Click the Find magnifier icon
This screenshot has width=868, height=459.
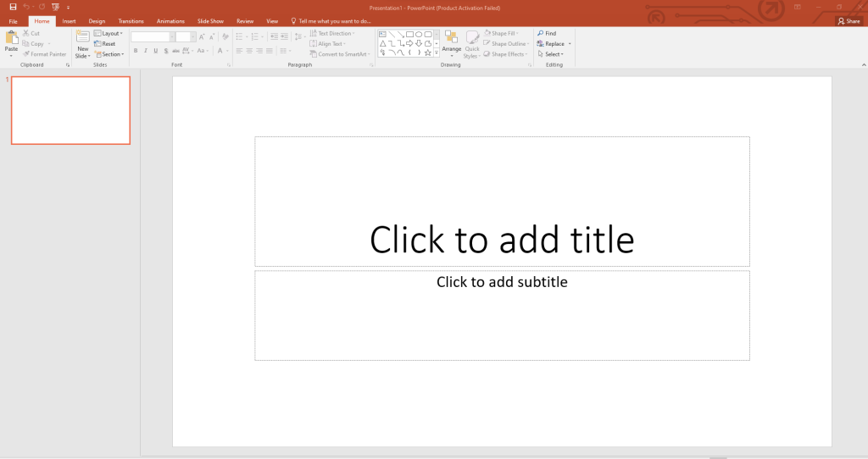pos(541,34)
